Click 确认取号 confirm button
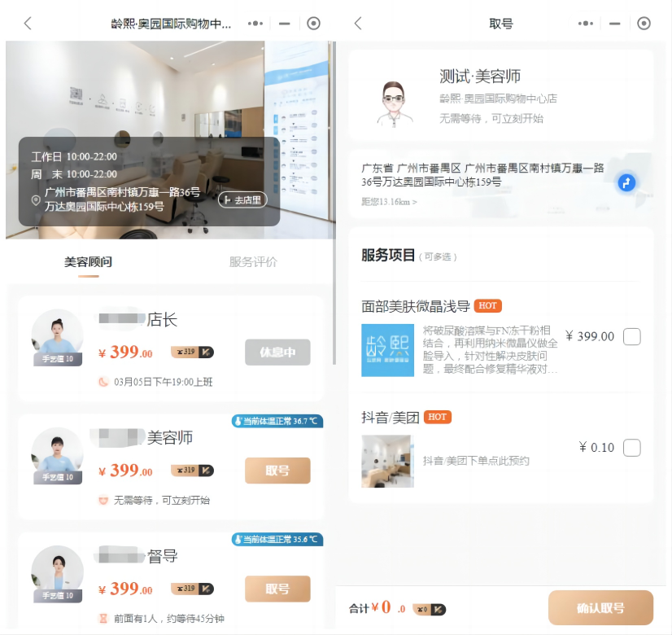 pyautogui.click(x=600, y=608)
